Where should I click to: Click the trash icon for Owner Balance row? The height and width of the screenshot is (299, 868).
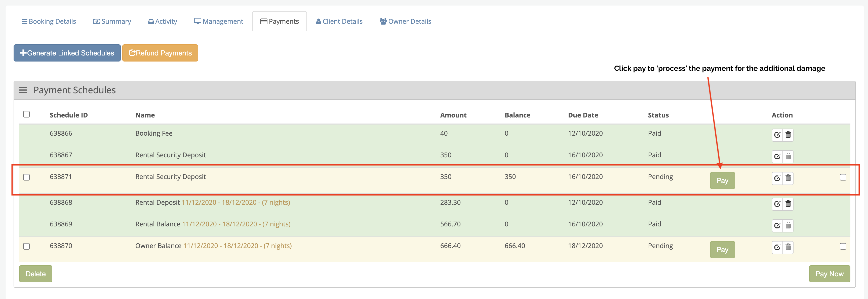(788, 247)
